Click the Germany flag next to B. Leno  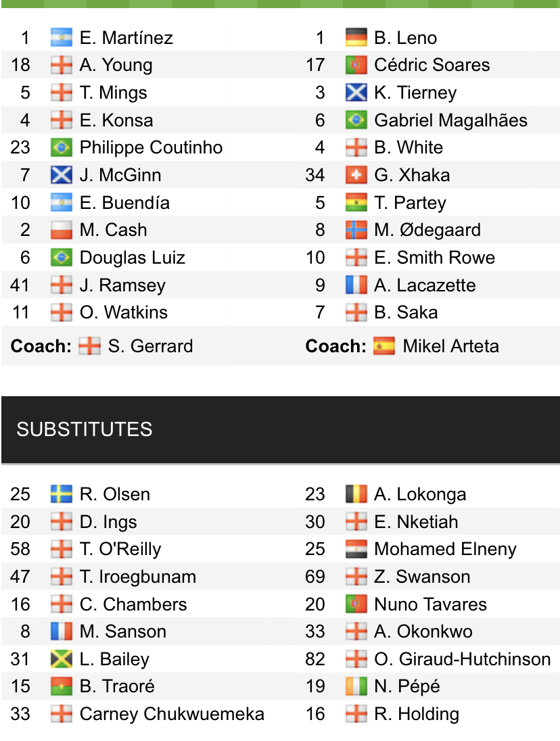pos(356,37)
